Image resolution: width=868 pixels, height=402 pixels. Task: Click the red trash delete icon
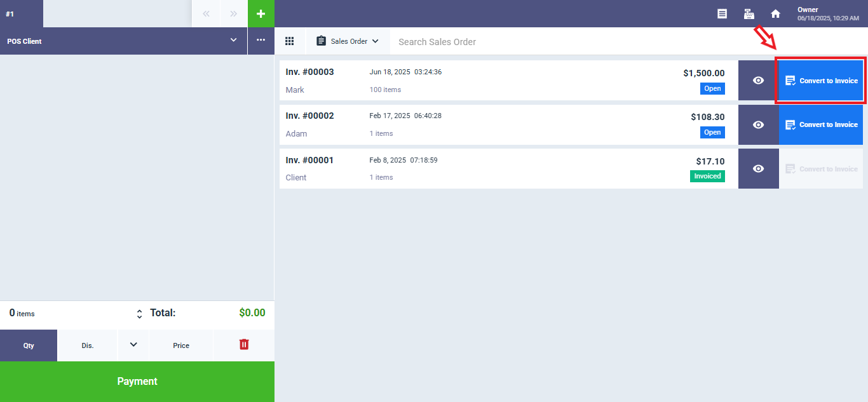244,344
